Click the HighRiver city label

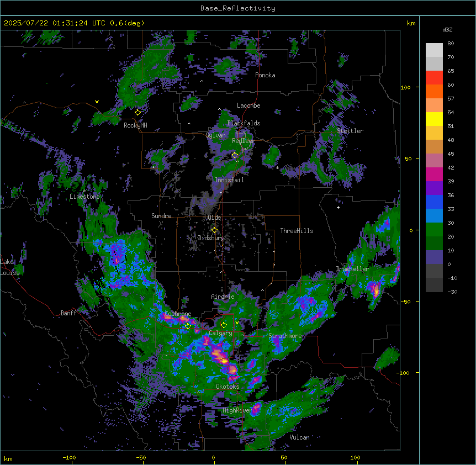(x=237, y=410)
